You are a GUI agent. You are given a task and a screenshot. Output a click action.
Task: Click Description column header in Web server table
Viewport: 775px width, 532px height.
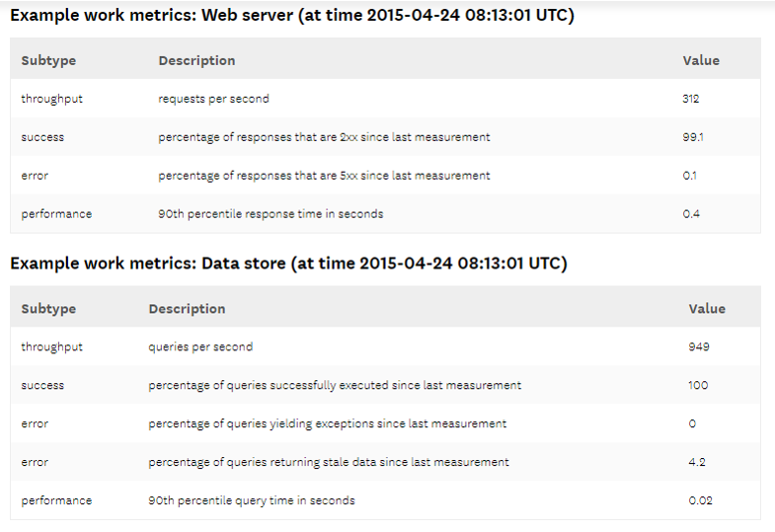coord(196,60)
